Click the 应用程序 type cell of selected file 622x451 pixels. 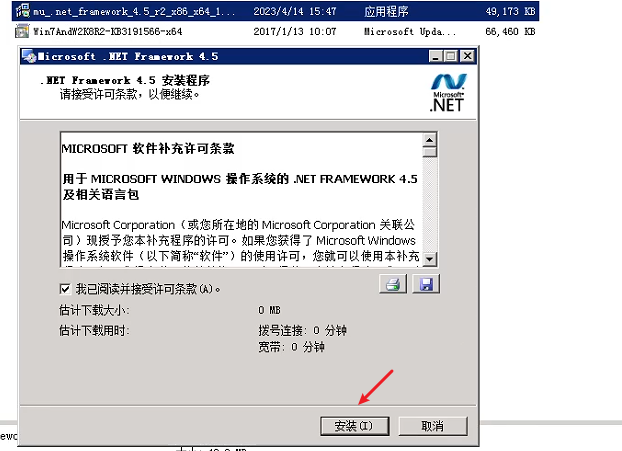coord(386,12)
